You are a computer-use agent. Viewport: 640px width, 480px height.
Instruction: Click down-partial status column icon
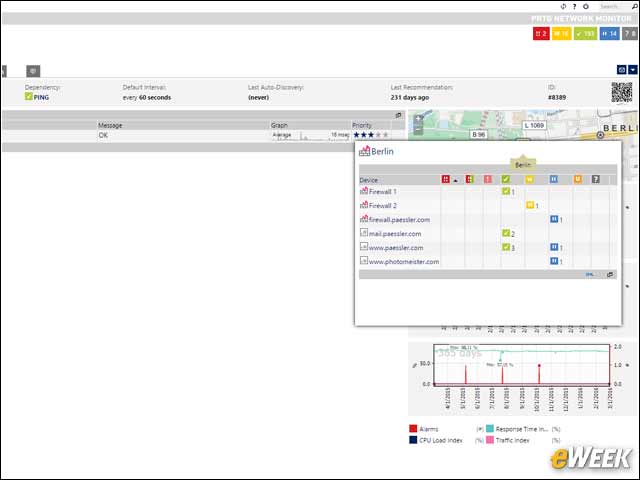pyautogui.click(x=469, y=179)
